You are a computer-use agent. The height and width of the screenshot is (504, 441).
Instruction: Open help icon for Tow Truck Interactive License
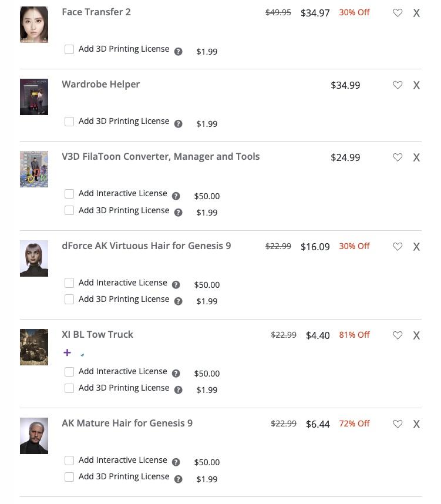(x=176, y=374)
